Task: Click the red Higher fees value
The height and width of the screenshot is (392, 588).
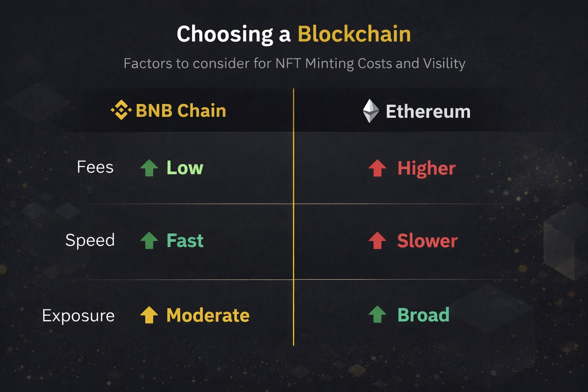Action: [426, 168]
